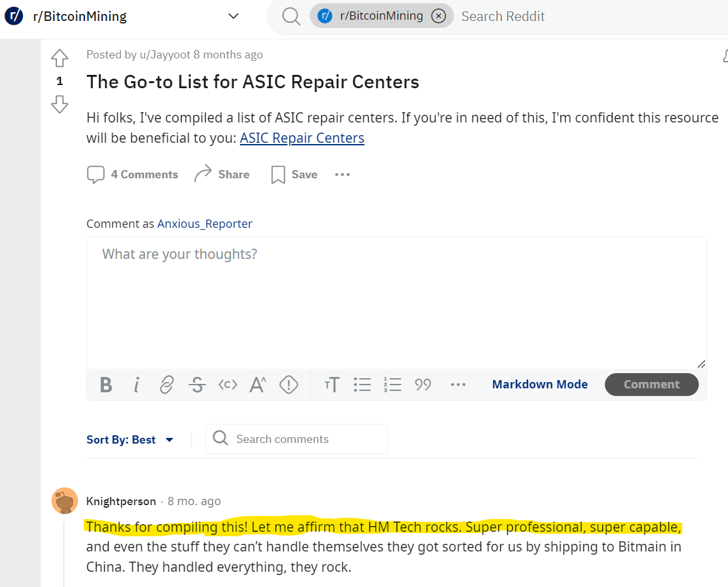
Task: Open u/Jayyoot's profile
Action: (165, 55)
